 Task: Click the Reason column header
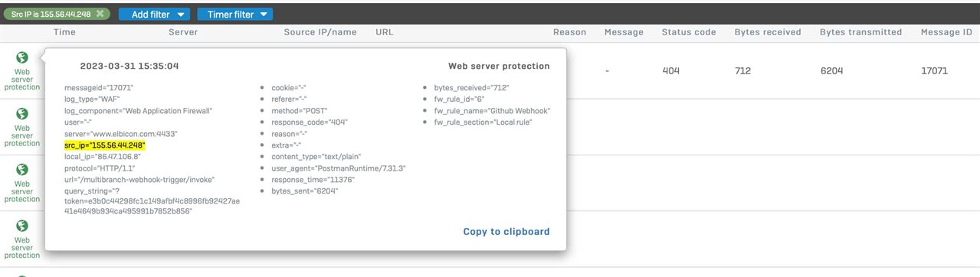pyautogui.click(x=569, y=32)
